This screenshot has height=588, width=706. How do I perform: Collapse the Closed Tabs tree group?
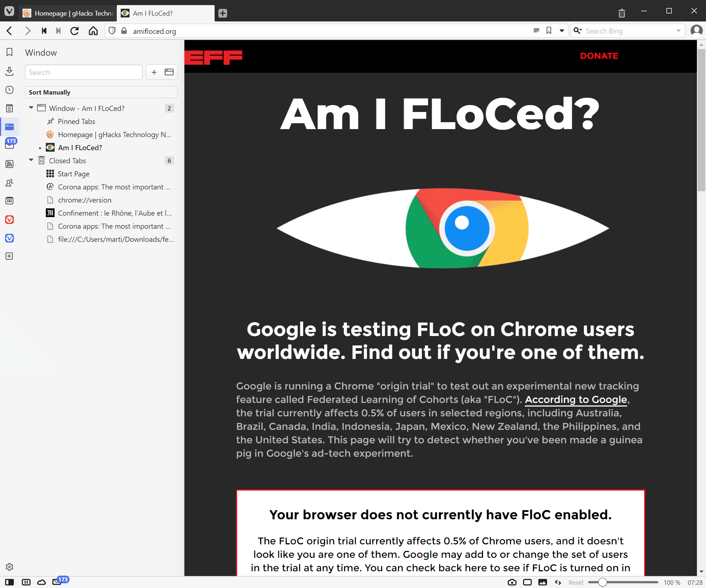[x=31, y=160]
